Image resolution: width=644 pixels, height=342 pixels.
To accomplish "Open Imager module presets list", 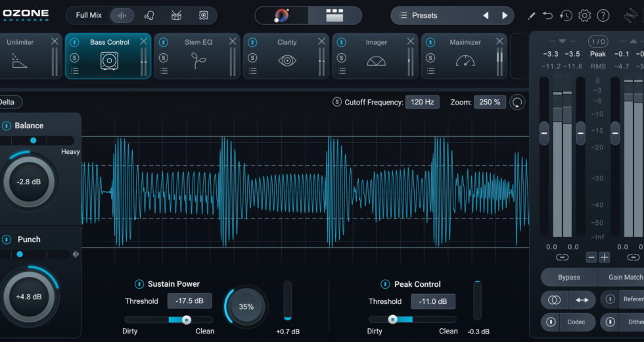I will pos(342,71).
